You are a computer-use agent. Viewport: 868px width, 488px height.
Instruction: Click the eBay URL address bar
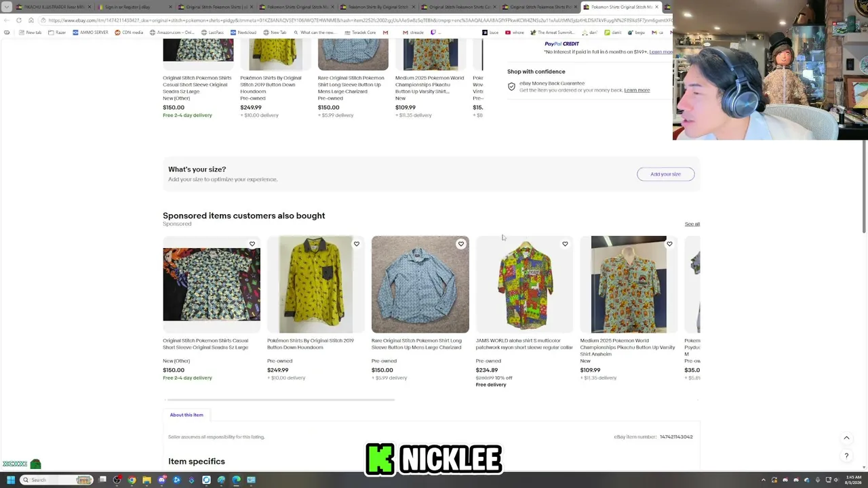click(x=356, y=20)
